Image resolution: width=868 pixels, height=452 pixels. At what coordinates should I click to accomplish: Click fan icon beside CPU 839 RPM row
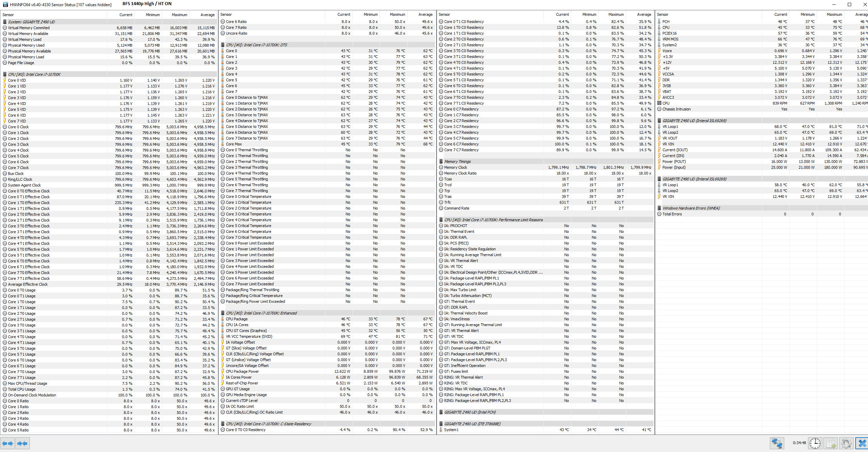[x=659, y=103]
